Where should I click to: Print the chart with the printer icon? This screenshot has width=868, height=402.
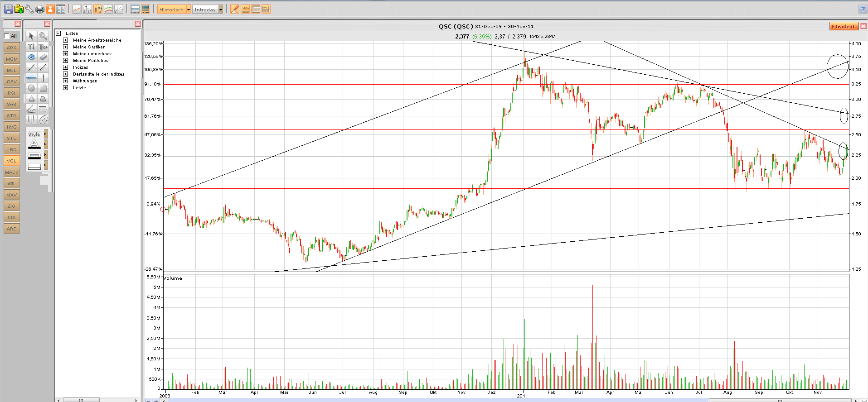[40, 9]
